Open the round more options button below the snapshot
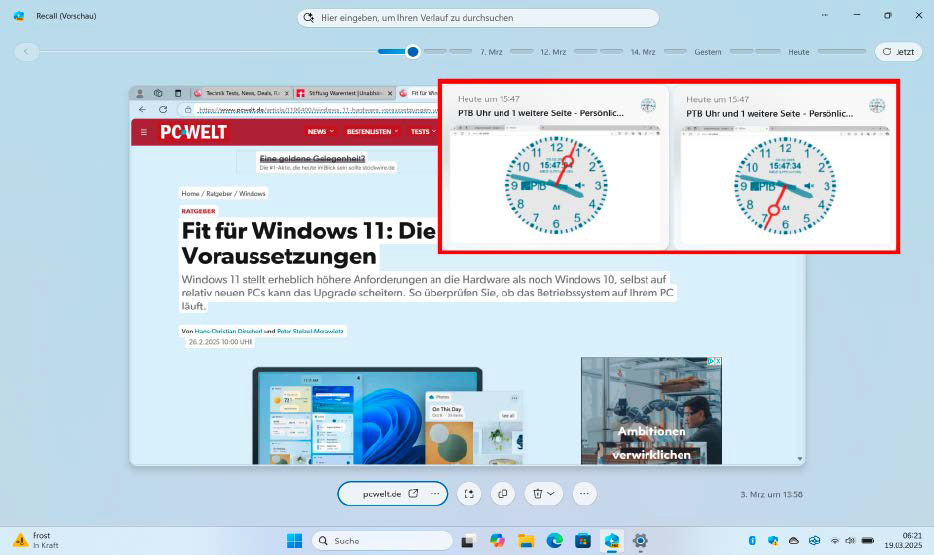 point(584,494)
